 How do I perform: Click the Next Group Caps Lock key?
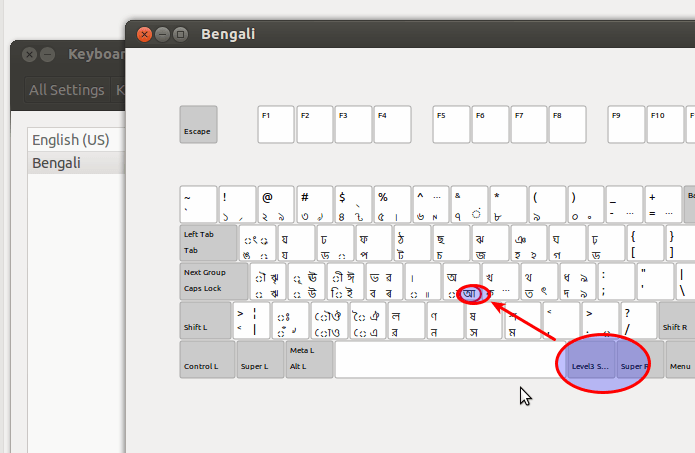214,281
